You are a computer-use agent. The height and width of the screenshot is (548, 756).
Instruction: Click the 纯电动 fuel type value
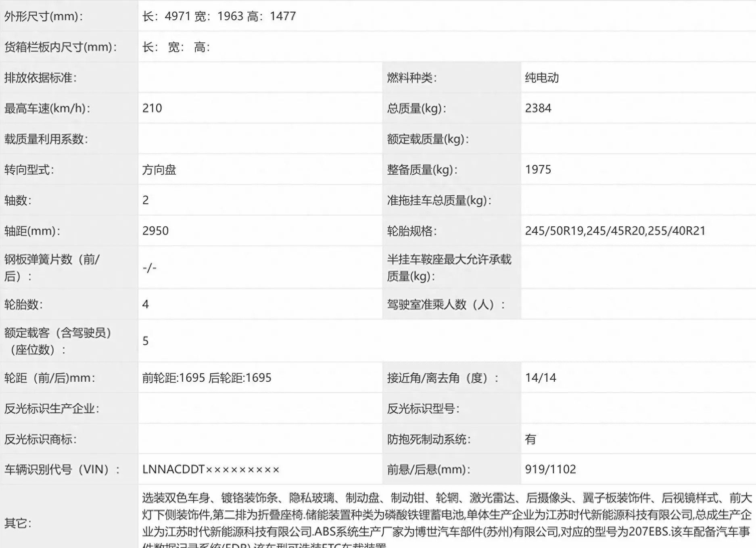(x=542, y=77)
